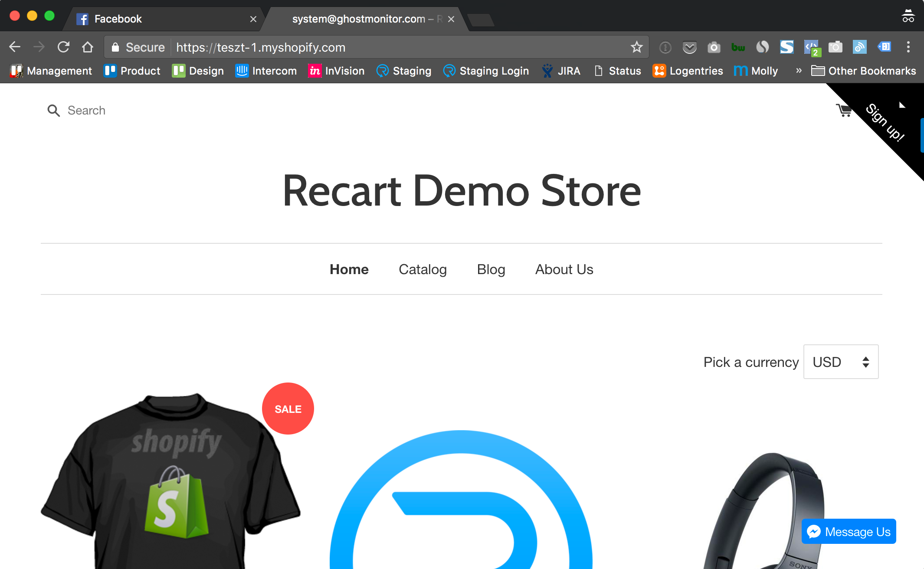
Task: Click the browser forward arrow
Action: (39, 47)
